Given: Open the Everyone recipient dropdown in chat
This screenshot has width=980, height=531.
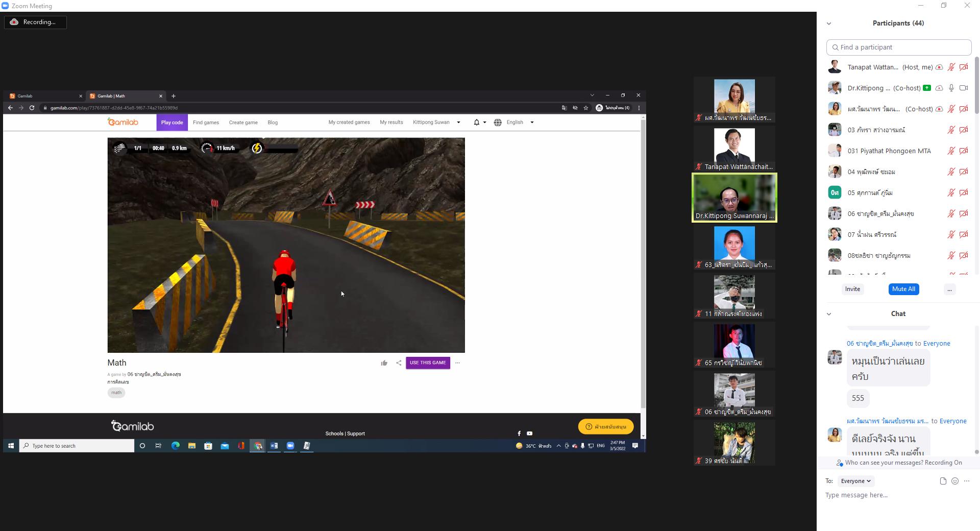Looking at the screenshot, I should [856, 481].
